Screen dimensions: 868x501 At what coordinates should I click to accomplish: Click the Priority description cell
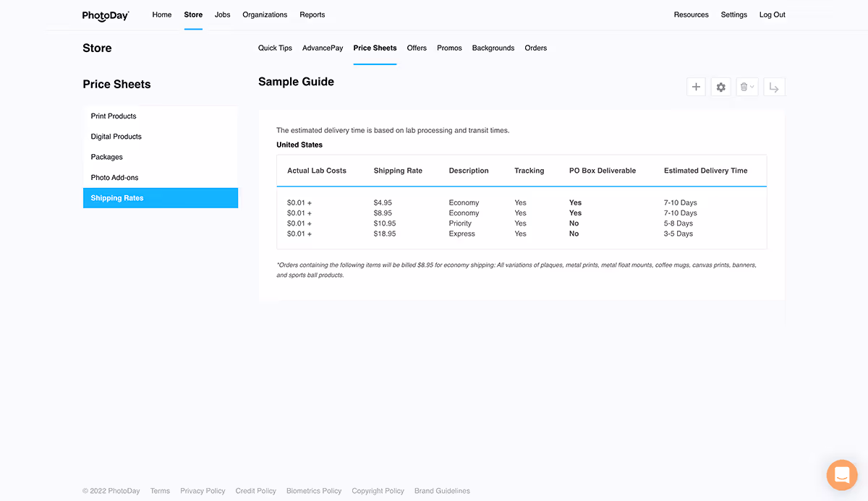[460, 223]
